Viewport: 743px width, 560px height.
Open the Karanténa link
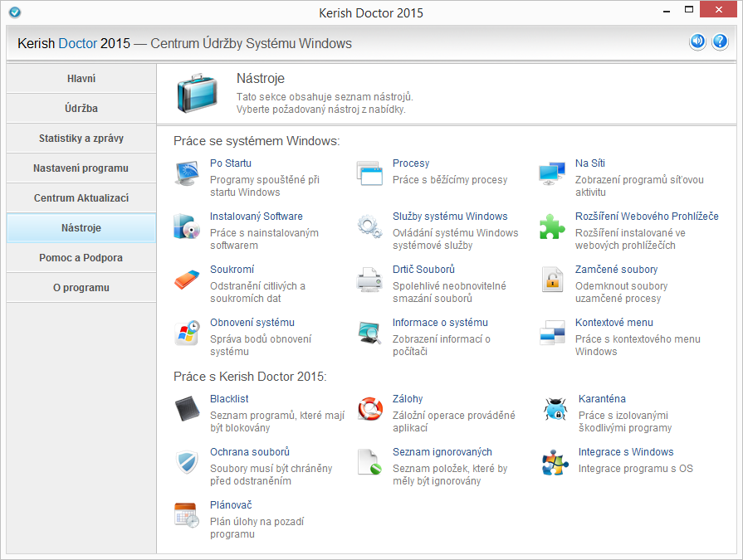(602, 398)
